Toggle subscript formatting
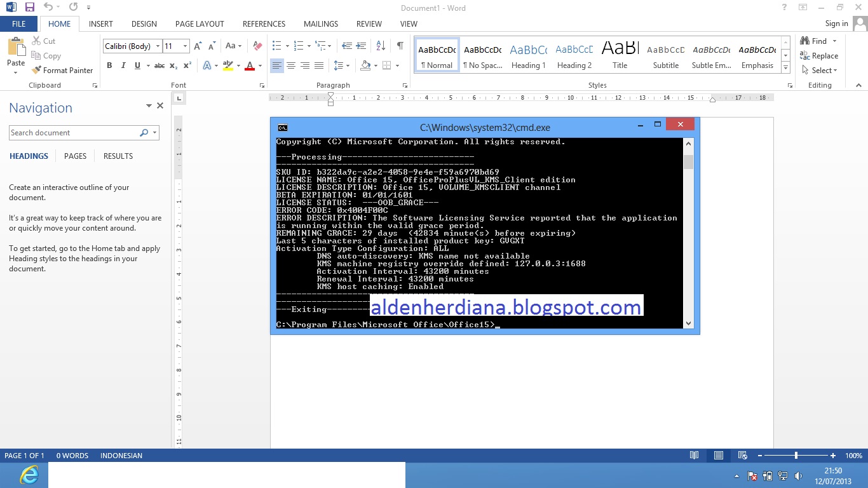The image size is (868, 488). click(174, 65)
